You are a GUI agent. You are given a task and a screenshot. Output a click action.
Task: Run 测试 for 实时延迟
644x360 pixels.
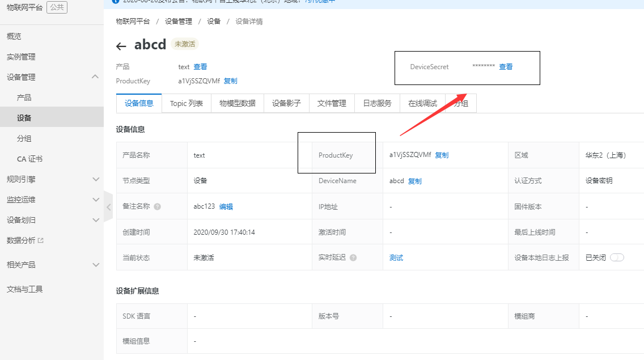395,257
